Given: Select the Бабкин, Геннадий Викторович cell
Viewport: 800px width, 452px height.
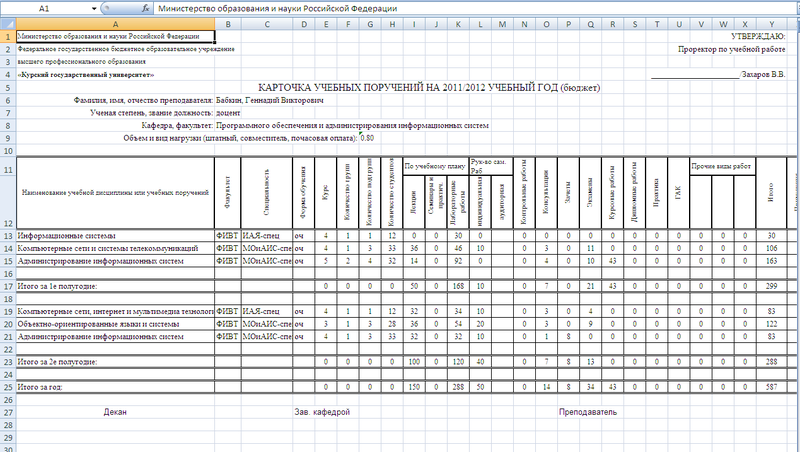Looking at the screenshot, I should 269,101.
